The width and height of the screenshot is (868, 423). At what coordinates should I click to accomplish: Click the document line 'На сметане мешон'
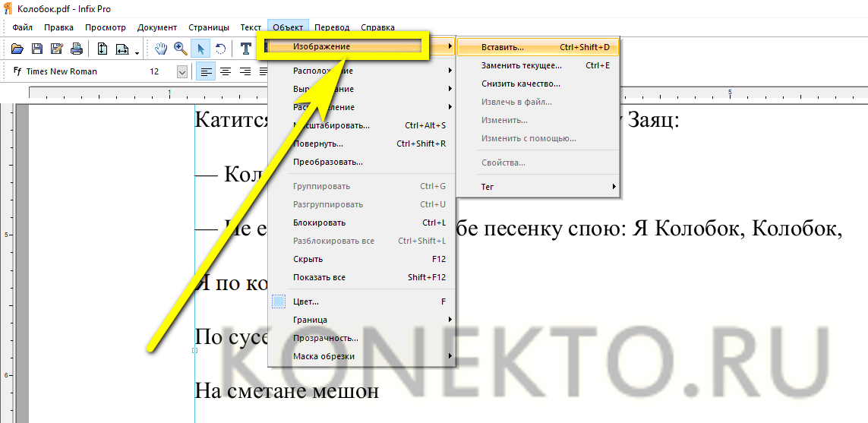(287, 391)
